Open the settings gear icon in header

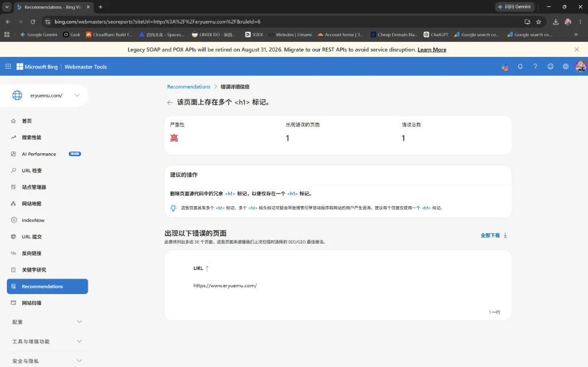566,67
